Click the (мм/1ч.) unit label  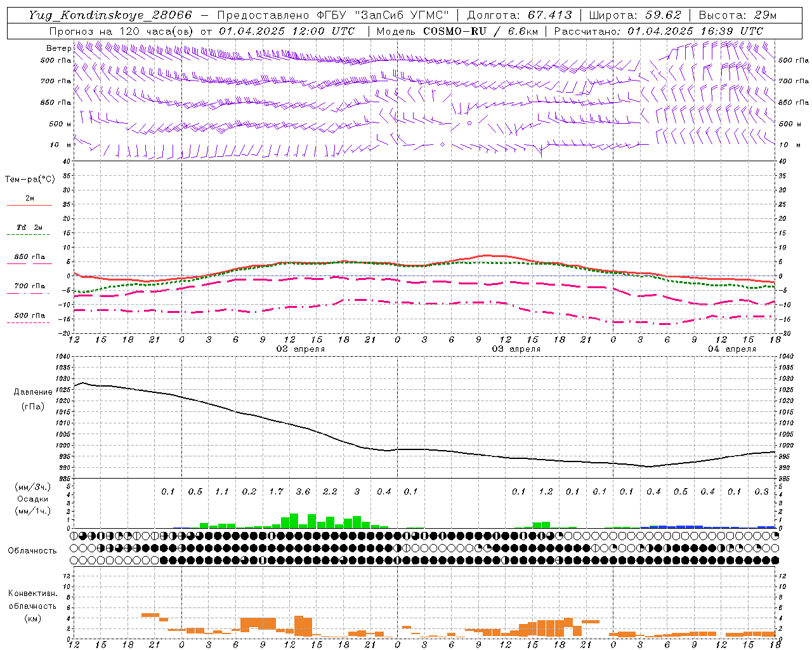[x=33, y=511]
